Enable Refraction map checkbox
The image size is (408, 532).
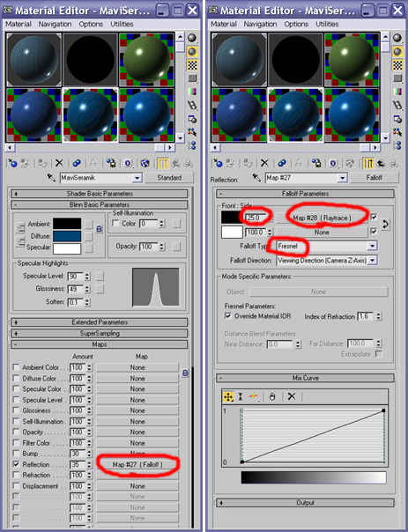(x=16, y=475)
